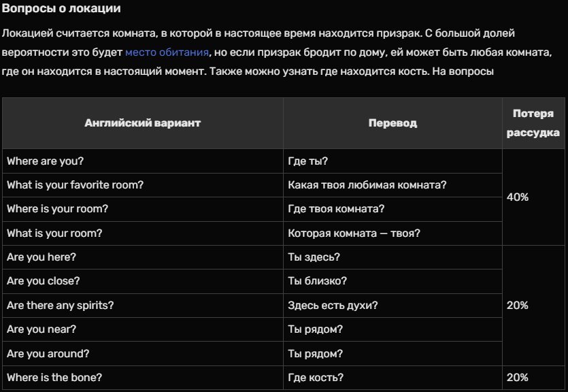Click the "What is your room?" cell

pyautogui.click(x=54, y=233)
